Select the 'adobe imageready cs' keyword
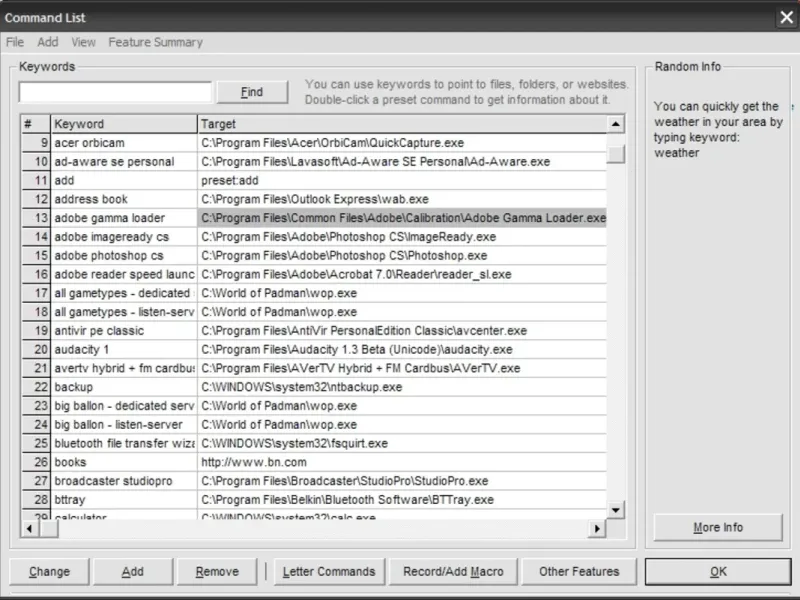The image size is (800, 600). [124, 237]
